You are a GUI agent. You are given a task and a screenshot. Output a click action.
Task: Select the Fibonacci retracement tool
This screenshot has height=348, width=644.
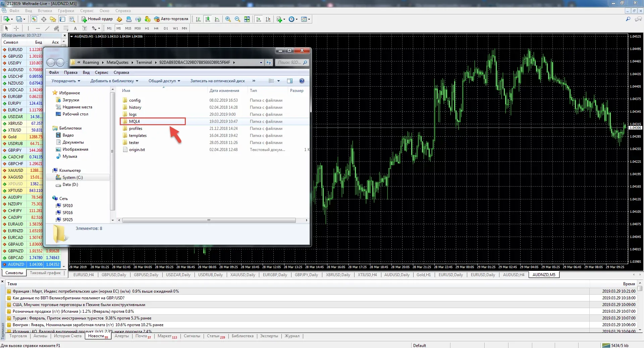click(x=66, y=28)
